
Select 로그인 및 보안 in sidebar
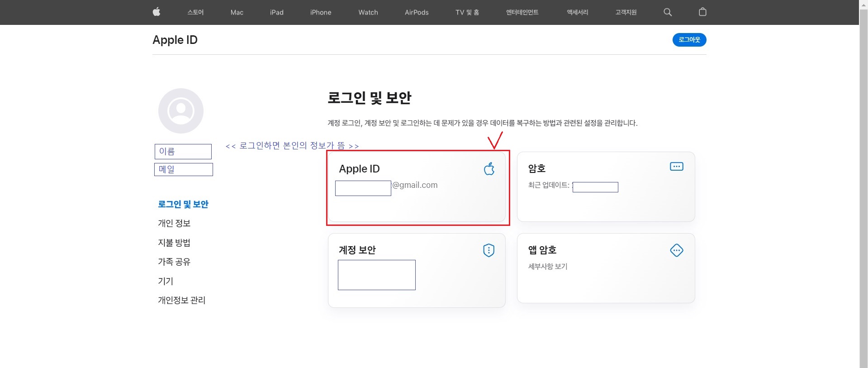[x=183, y=204]
